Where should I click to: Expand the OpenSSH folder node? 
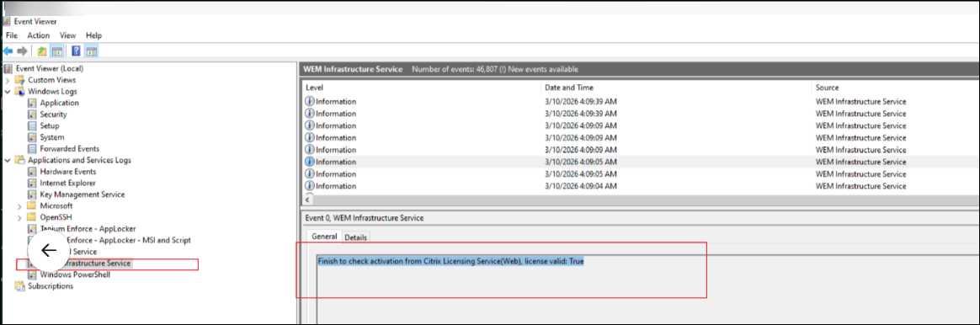[x=19, y=217]
